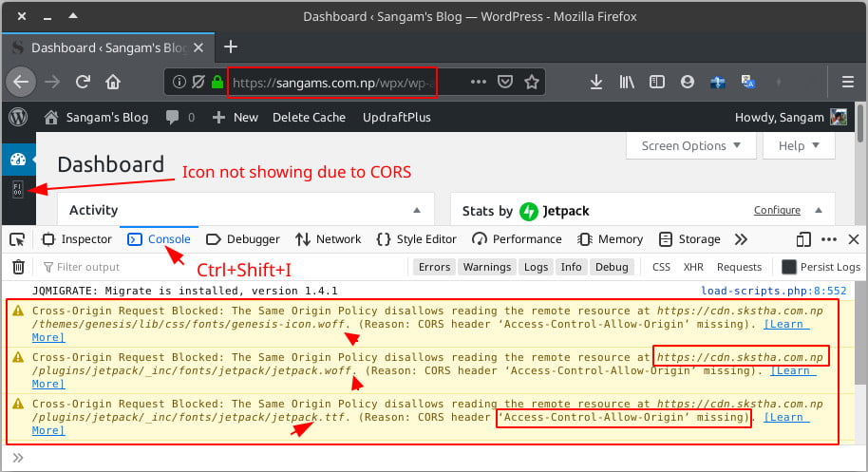Viewport: 868px width, 472px height.
Task: Go back with the browser back arrow
Action: pos(21,83)
